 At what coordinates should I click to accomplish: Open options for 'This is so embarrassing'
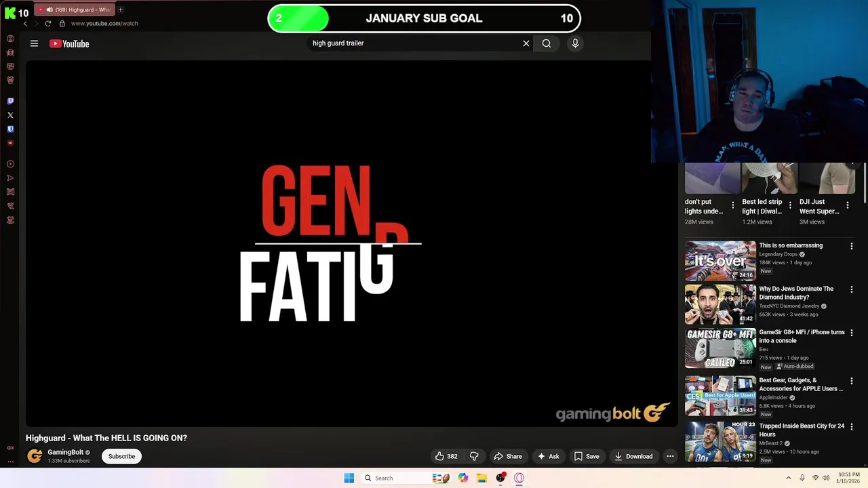[852, 246]
